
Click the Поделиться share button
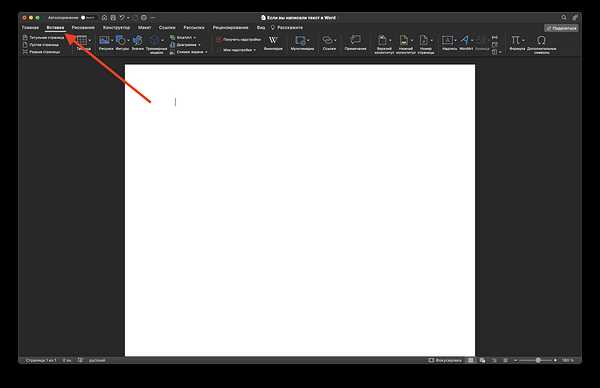(561, 28)
